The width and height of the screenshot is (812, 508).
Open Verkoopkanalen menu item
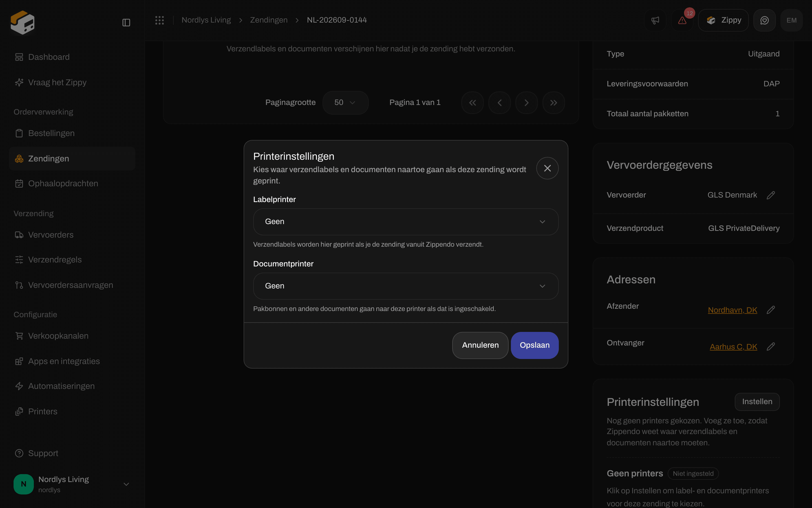click(72, 336)
